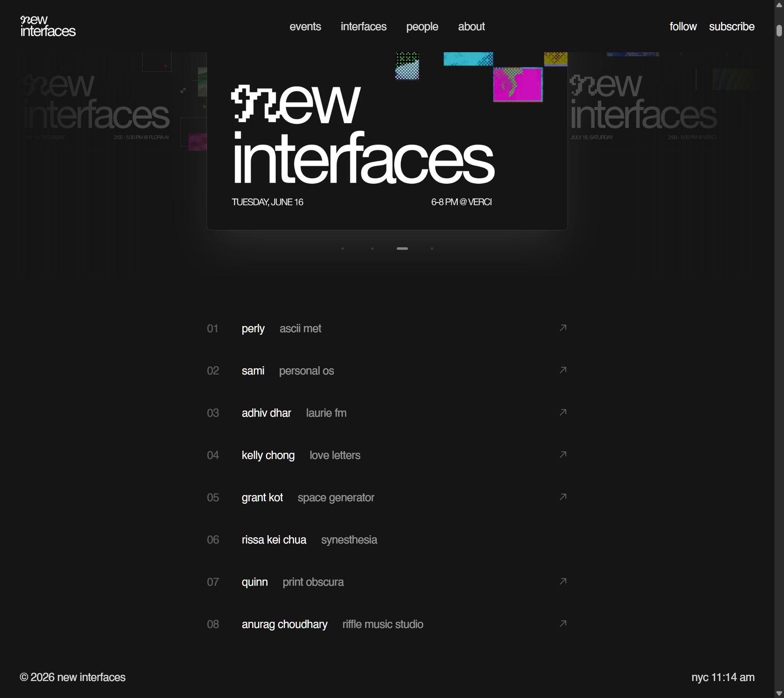Viewport: 784px width, 698px height.
Task: Open arrow link for anurag choudhary riffle music studio
Action: [x=563, y=624]
